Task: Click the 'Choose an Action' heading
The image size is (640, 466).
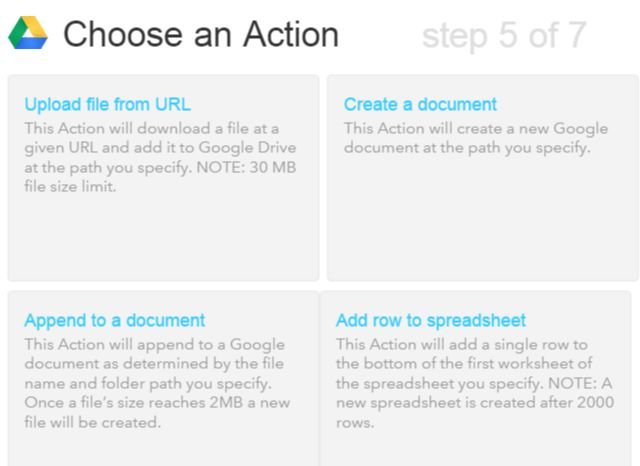Action: click(201, 35)
